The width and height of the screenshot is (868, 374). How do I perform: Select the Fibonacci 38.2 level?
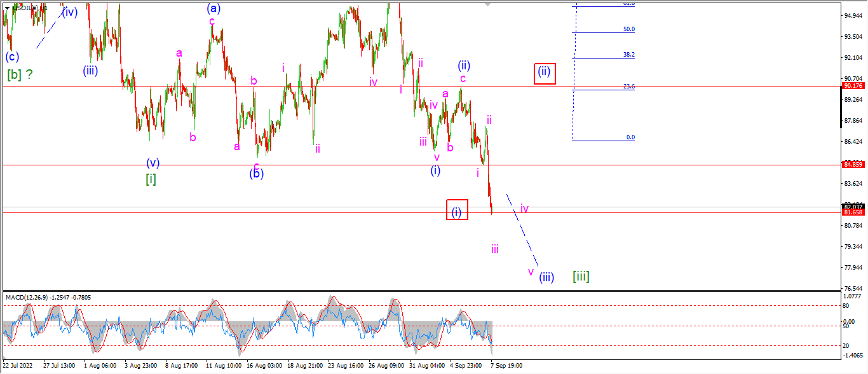(628, 55)
